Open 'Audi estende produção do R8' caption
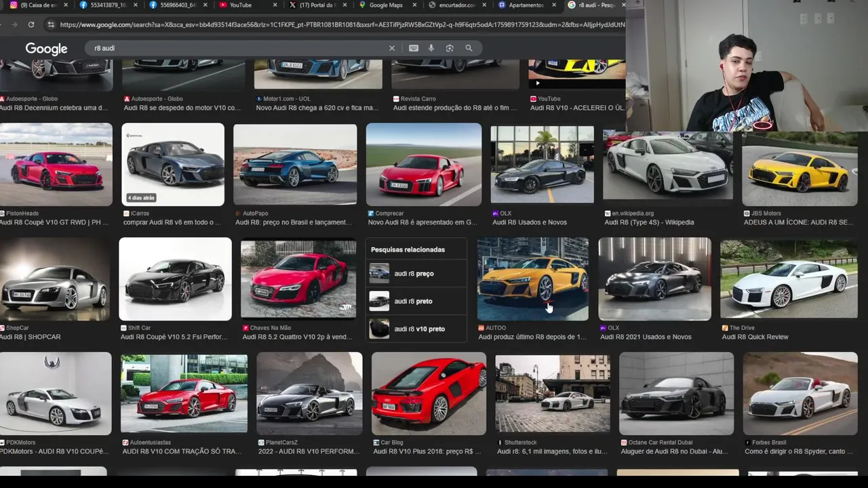 [x=454, y=108]
